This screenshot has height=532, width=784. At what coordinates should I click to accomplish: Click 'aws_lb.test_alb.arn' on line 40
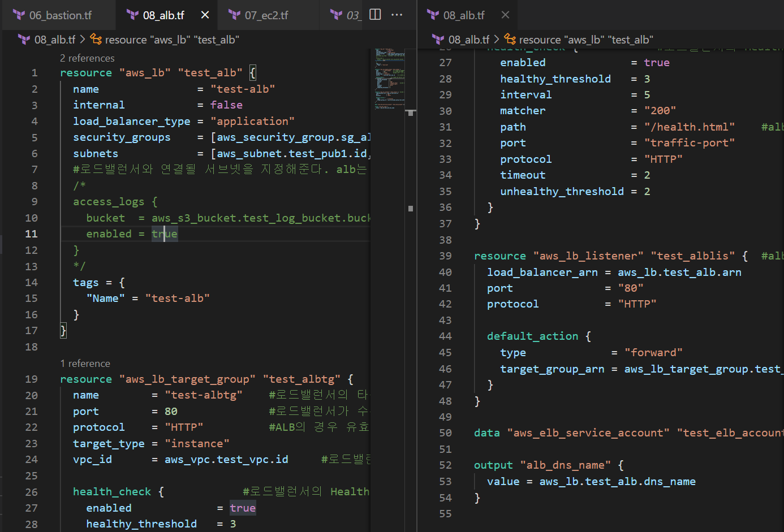pos(679,273)
